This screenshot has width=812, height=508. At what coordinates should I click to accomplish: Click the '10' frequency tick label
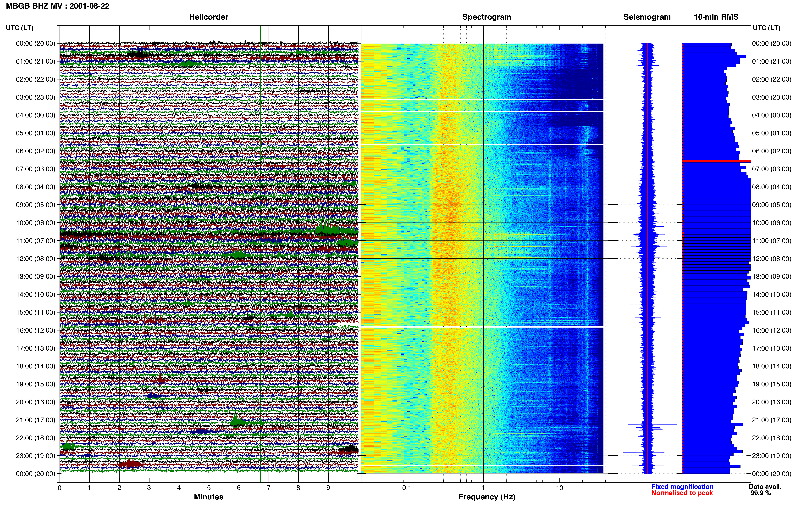(559, 488)
